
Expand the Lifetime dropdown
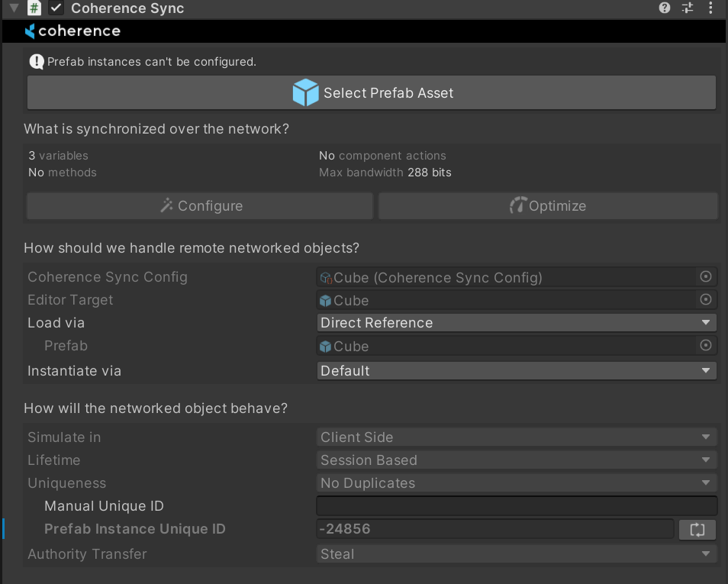point(517,460)
